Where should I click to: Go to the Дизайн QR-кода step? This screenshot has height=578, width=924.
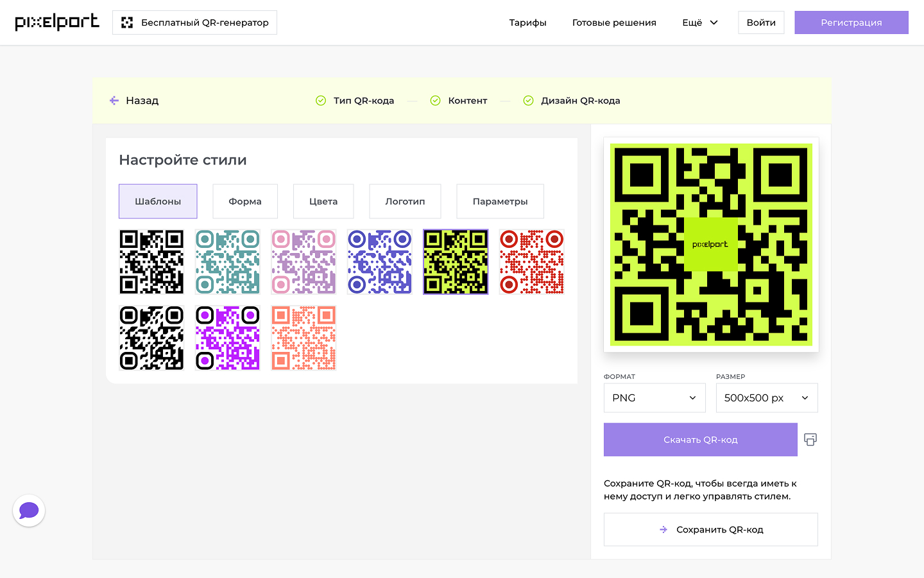[580, 101]
